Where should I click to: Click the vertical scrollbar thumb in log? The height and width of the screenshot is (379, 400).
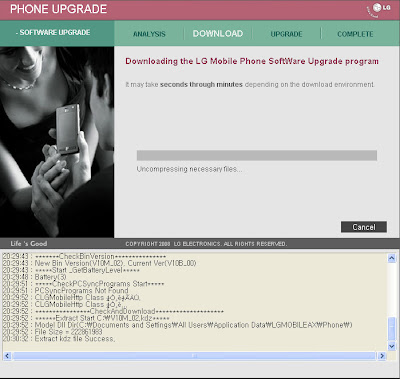392,329
